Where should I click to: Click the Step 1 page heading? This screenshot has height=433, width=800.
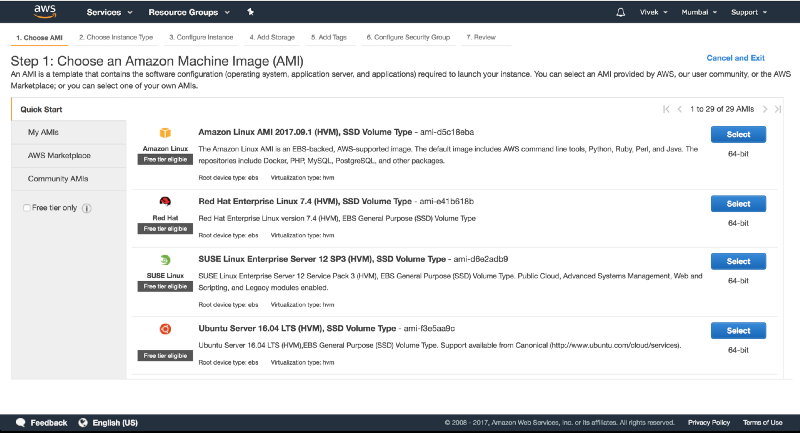pos(157,61)
